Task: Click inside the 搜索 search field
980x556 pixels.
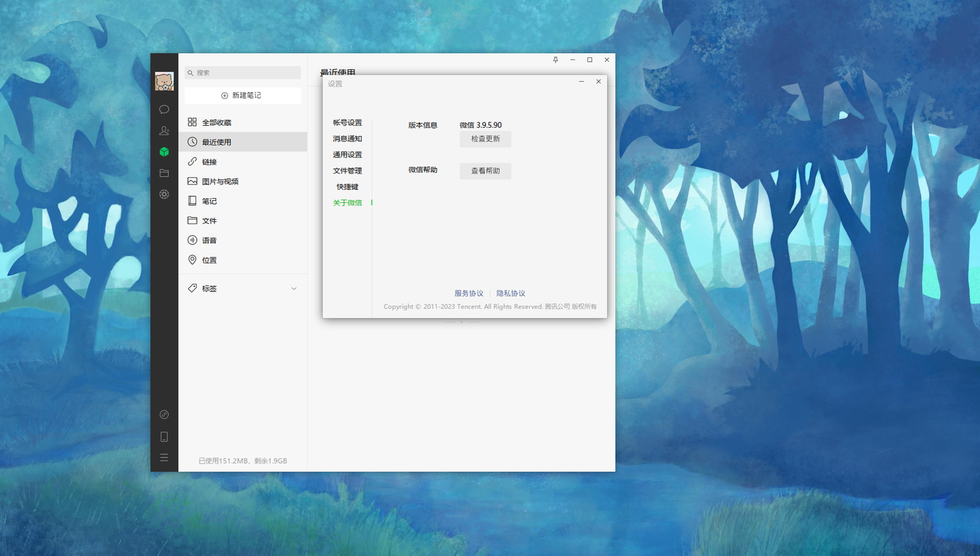Action: point(242,72)
